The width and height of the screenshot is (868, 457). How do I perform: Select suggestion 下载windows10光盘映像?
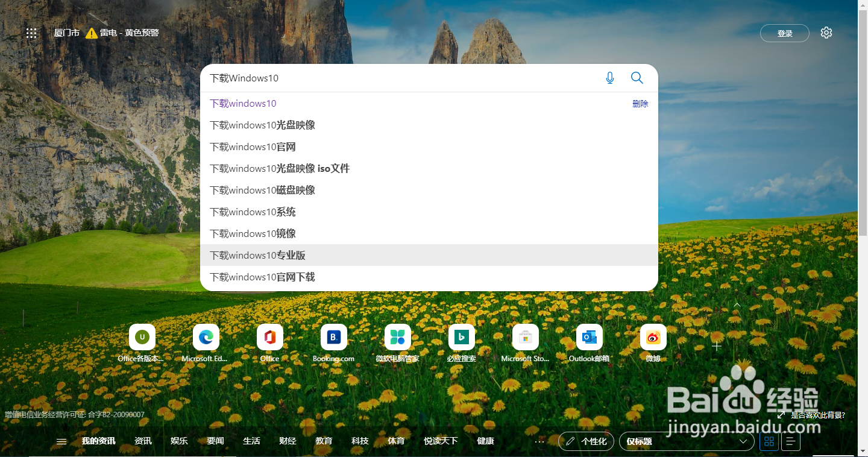click(x=429, y=125)
